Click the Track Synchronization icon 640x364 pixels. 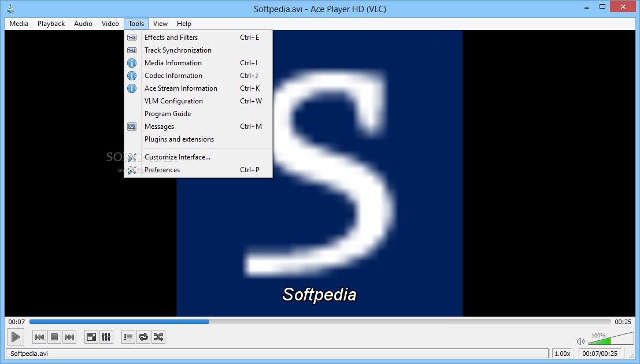click(x=132, y=50)
